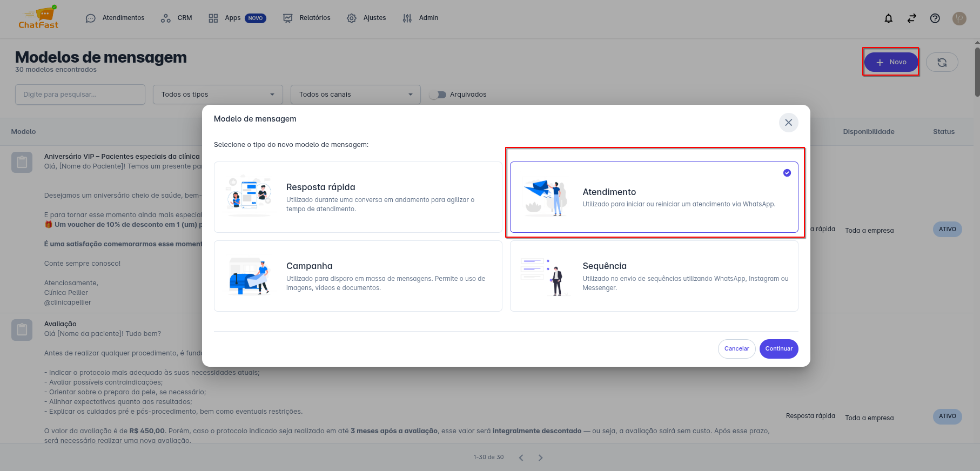Click the Cancelar button

pos(736,349)
